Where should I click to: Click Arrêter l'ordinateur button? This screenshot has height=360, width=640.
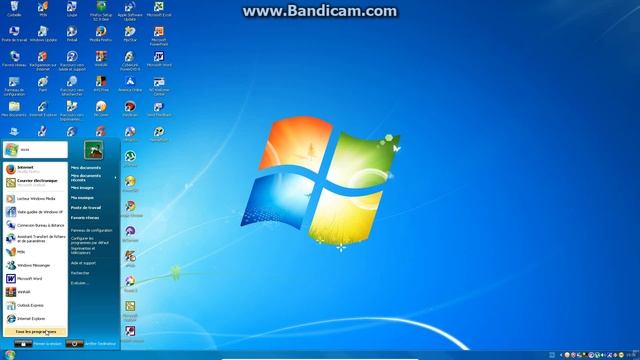(91, 344)
